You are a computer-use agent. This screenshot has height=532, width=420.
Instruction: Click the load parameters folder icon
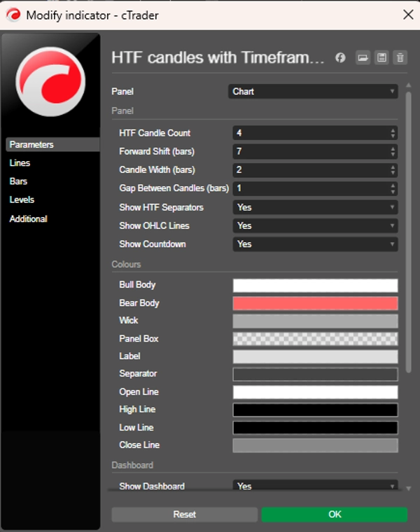363,58
